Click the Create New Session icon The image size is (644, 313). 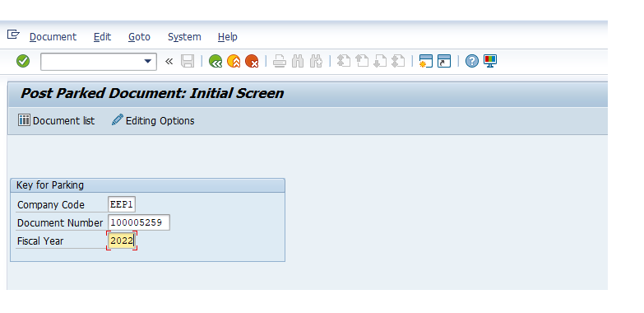pos(425,61)
